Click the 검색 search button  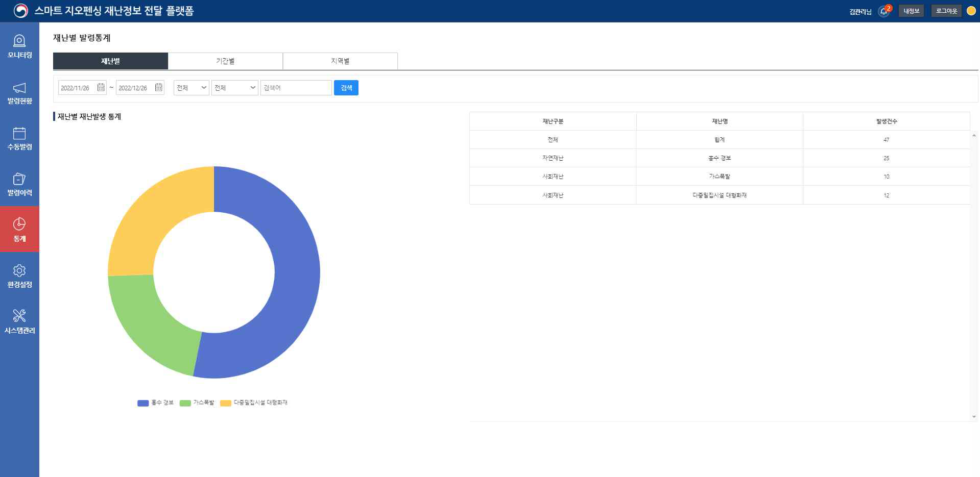pos(346,88)
